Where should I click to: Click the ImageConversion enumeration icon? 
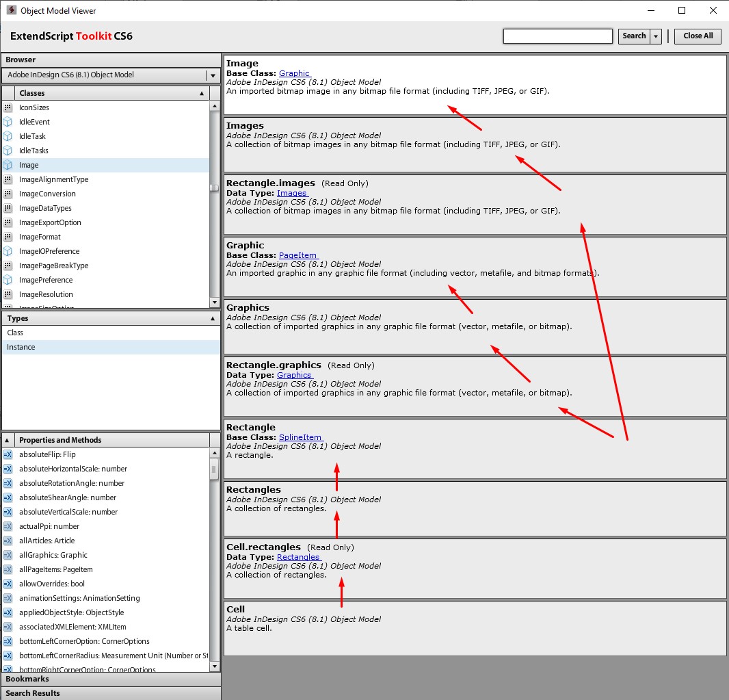(8, 194)
